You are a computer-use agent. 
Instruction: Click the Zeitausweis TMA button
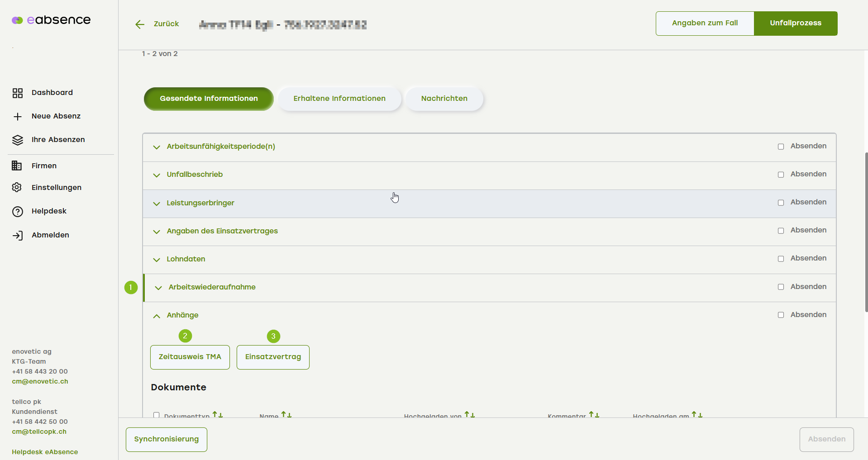point(190,357)
